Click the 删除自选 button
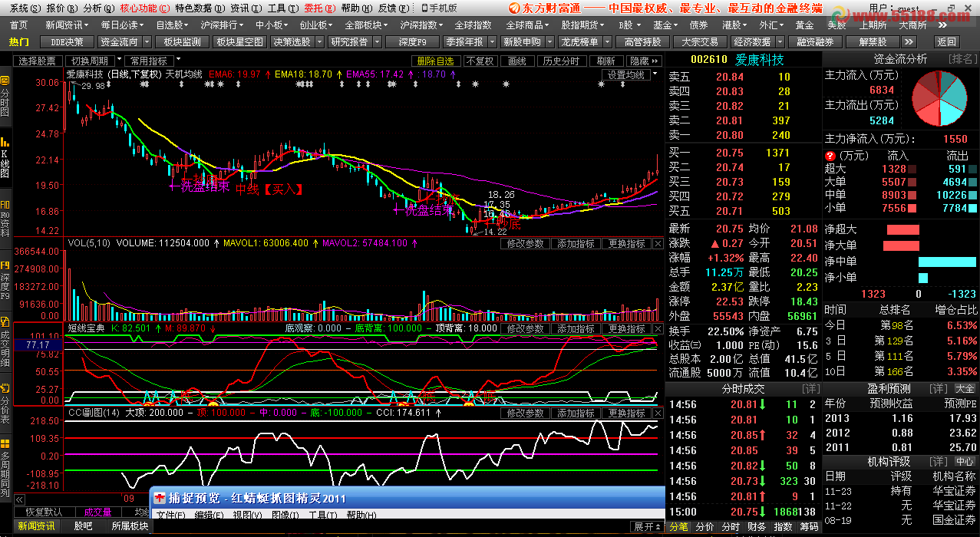Screen dimensions: 980x537 click(x=437, y=61)
